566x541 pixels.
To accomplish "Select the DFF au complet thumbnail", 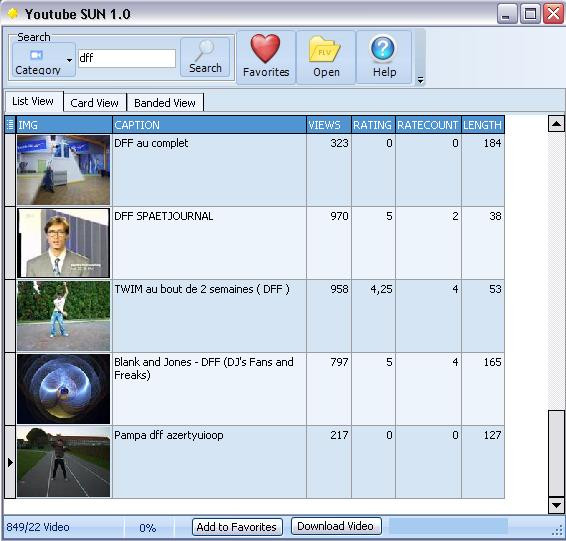I will (x=64, y=170).
